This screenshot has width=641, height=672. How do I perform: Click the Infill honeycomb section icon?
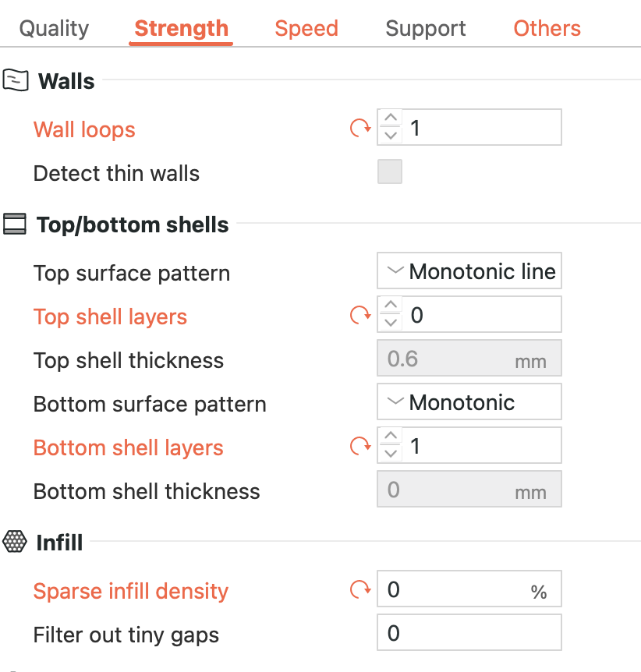(16, 541)
